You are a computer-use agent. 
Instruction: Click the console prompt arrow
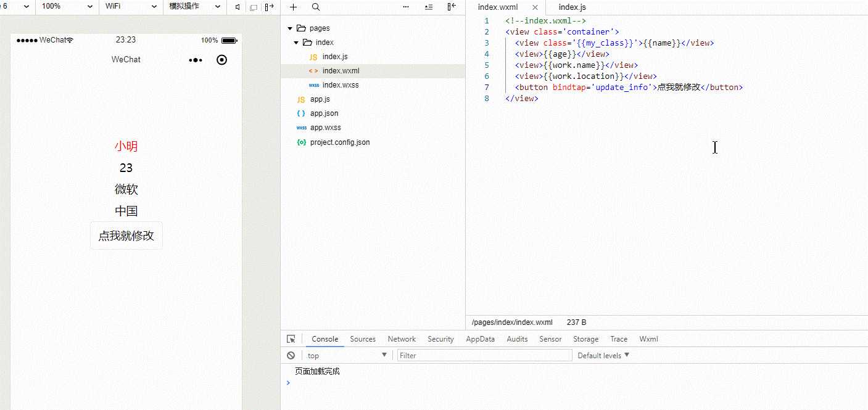288,383
